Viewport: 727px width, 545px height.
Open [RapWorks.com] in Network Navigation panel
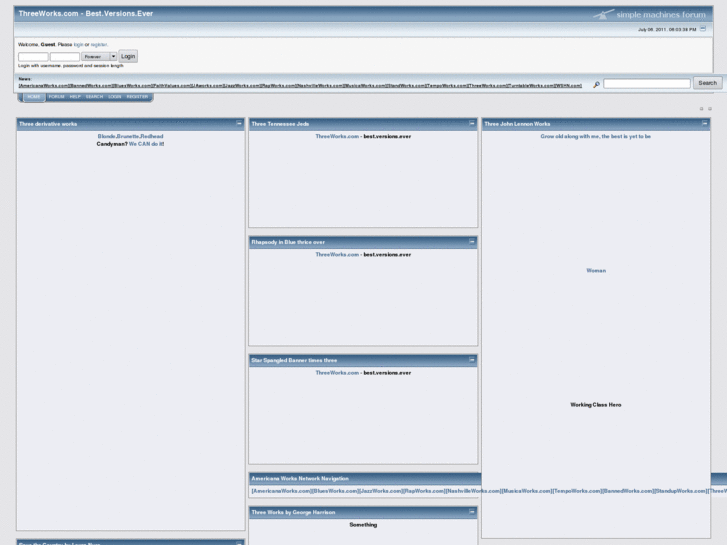424,491
